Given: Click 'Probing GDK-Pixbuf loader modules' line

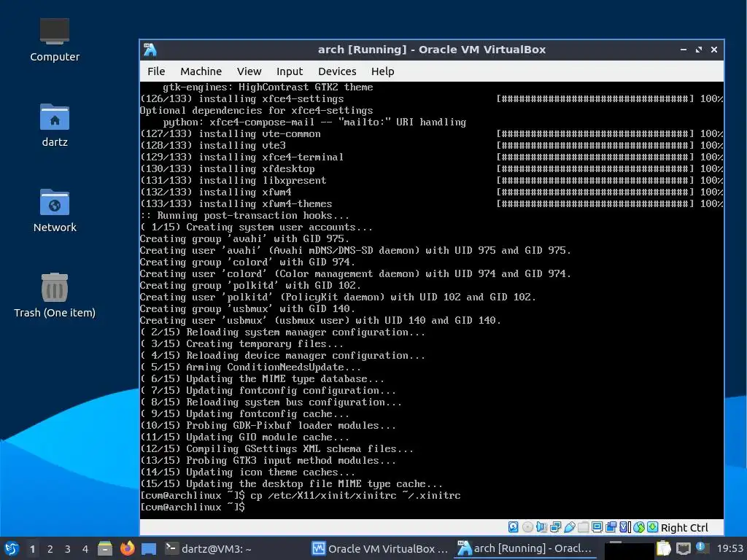Looking at the screenshot, I should pos(268,425).
